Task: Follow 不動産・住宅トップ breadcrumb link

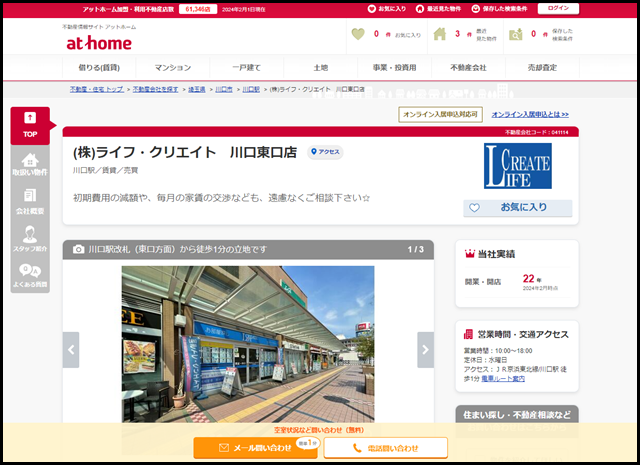Action: point(97,89)
